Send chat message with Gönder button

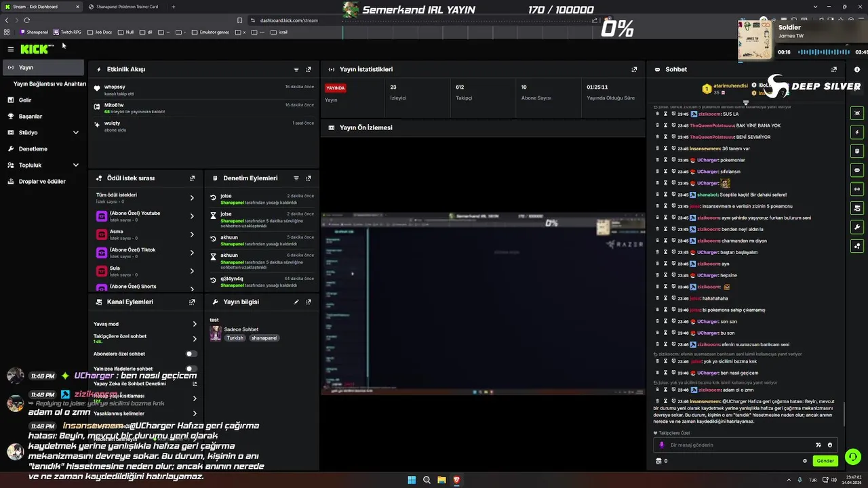[x=825, y=461]
